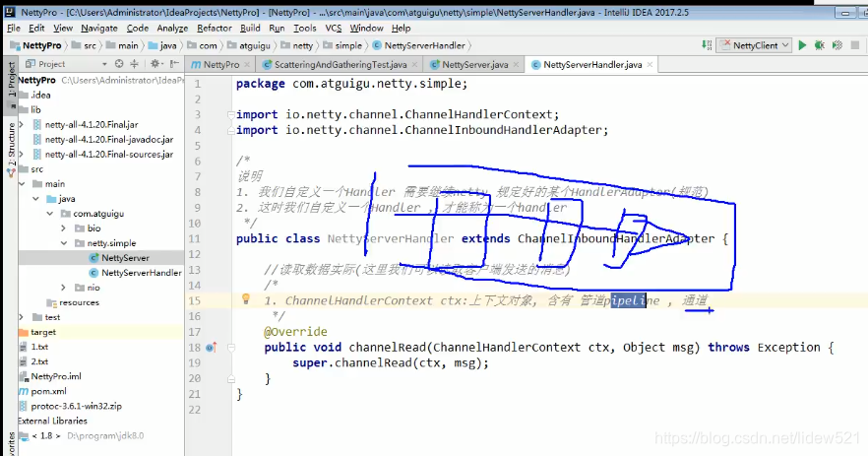
Task: Close the NettyServer.java tab
Action: tap(516, 65)
